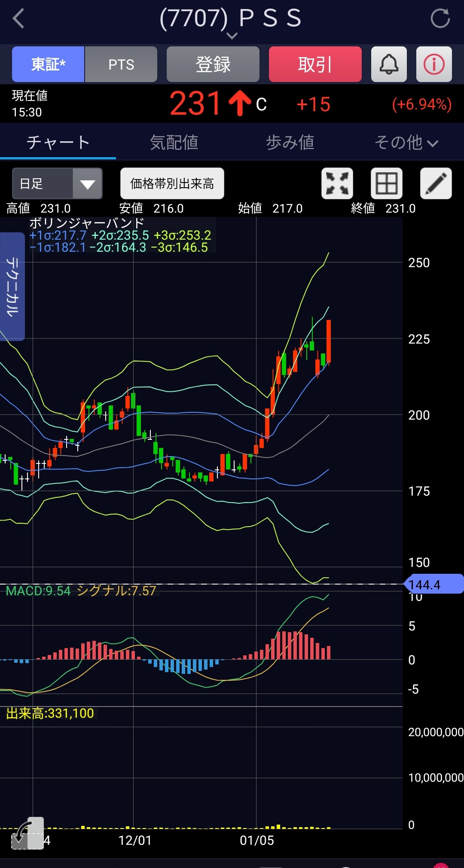This screenshot has height=868, width=464.
Task: Open the chart drawing pencil tool
Action: (x=436, y=183)
